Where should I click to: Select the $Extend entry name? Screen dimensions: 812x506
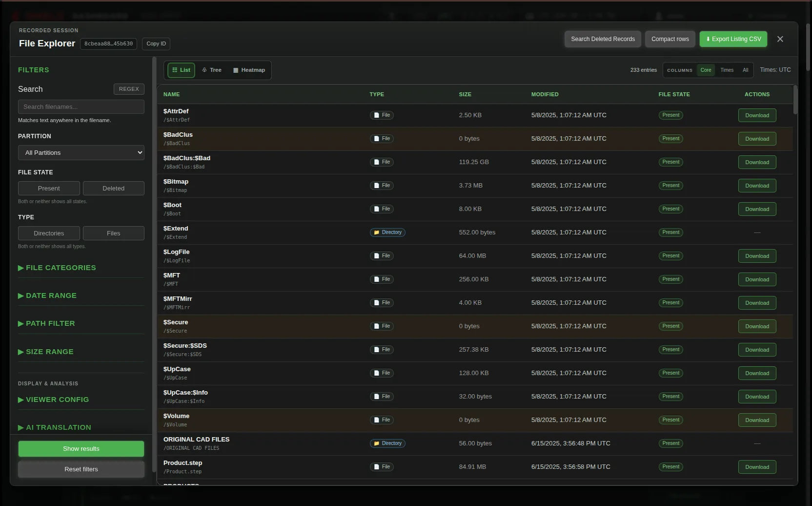[x=176, y=229]
